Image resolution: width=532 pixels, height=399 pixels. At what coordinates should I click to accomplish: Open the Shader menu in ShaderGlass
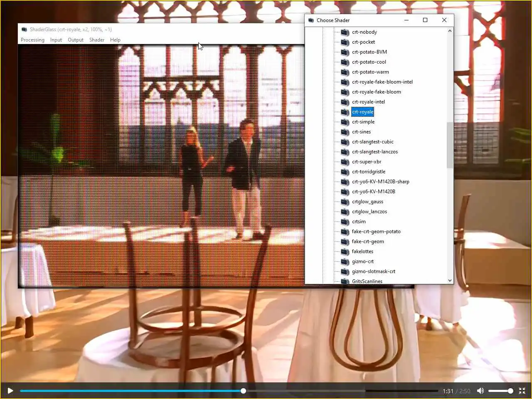tap(97, 40)
